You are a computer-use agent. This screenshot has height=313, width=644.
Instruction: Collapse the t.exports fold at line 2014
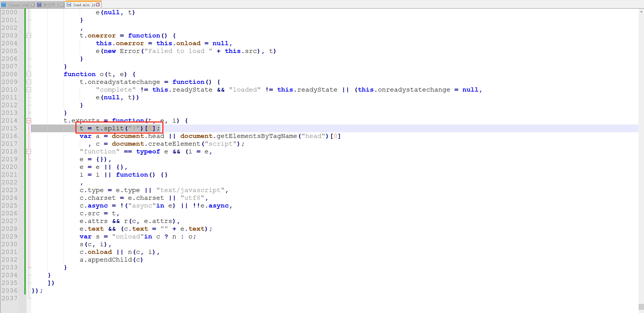click(x=29, y=120)
